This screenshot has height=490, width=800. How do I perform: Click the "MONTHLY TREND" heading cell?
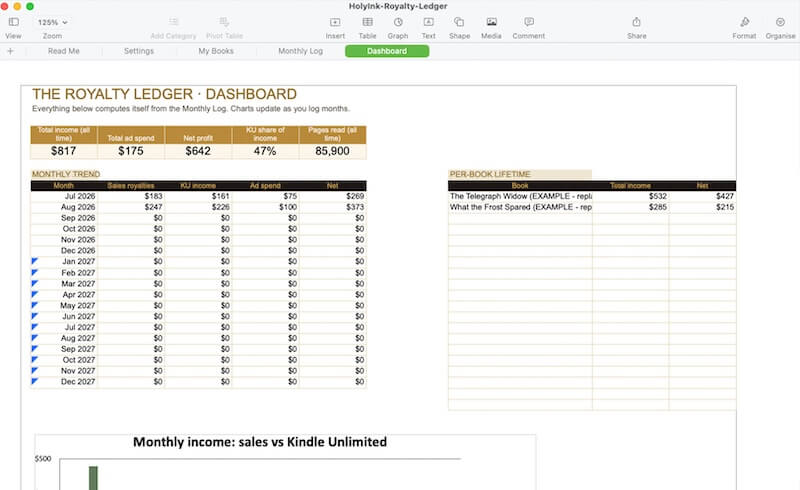coord(66,174)
